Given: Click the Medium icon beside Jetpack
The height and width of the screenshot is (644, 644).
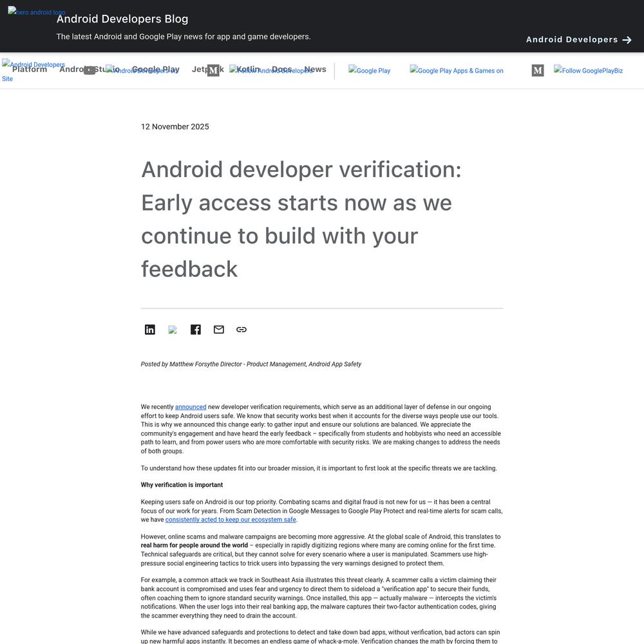Looking at the screenshot, I should click(213, 70).
